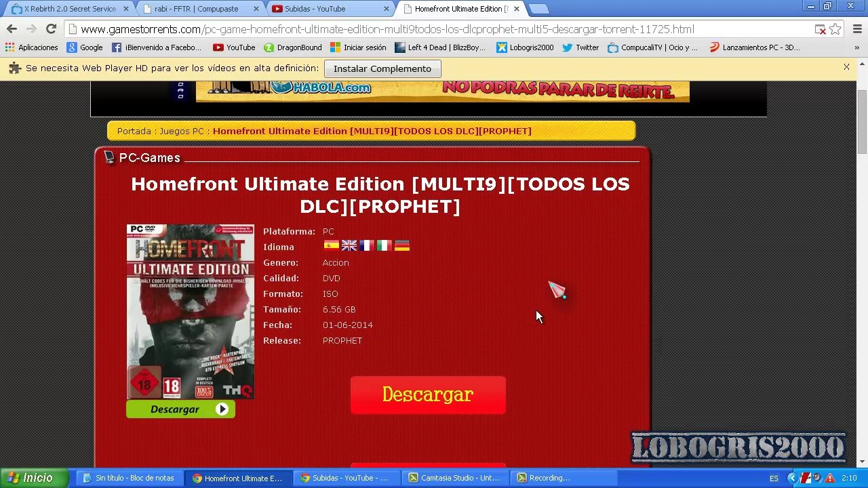This screenshot has height=488, width=868.
Task: Switch to the rabi - FFTR Compupaste tab
Action: tap(197, 9)
